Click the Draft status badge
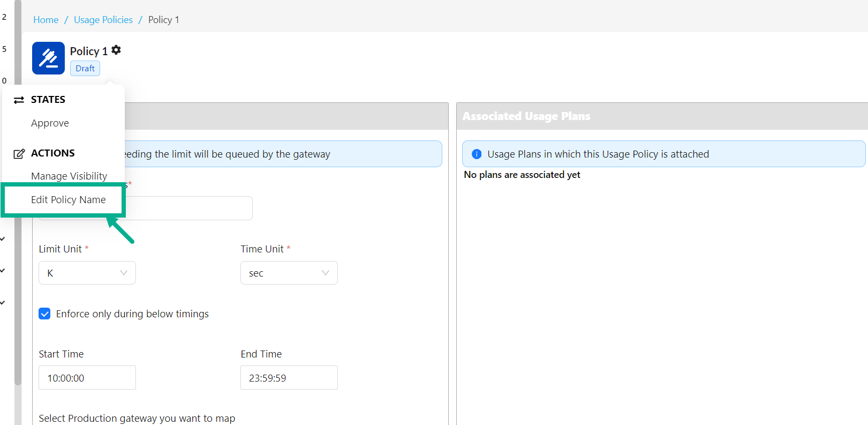Screen dimensions: 868x425 pyautogui.click(x=85, y=69)
